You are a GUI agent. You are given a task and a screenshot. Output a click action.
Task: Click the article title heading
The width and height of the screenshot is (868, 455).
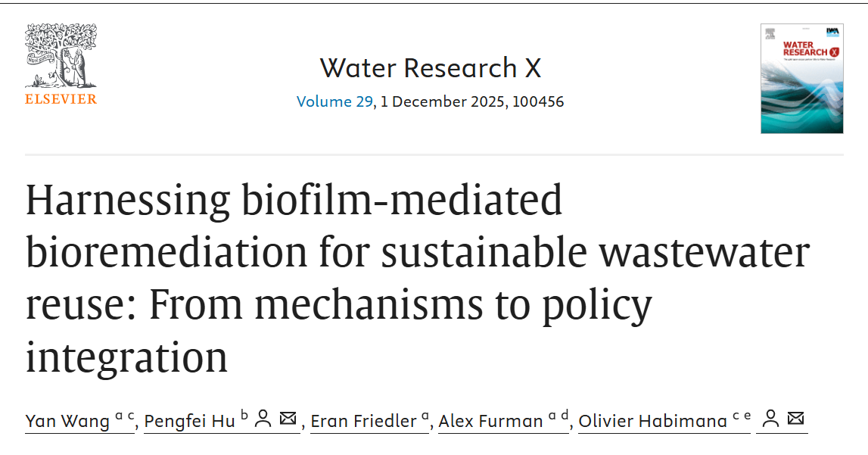click(x=416, y=278)
